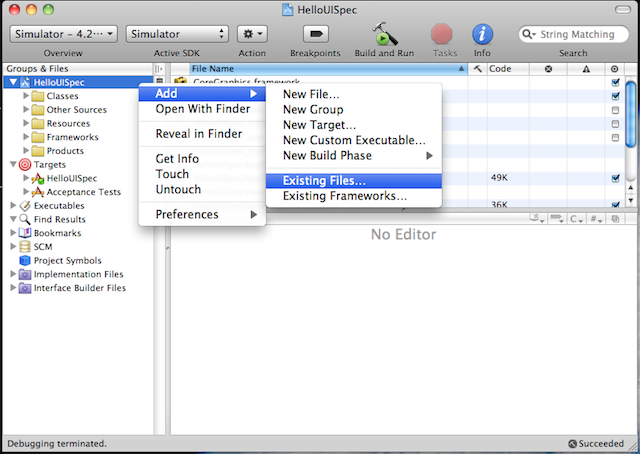Click the Bookmarks book icon
Screen dimensions: 640x454
pyautogui.click(x=25, y=233)
